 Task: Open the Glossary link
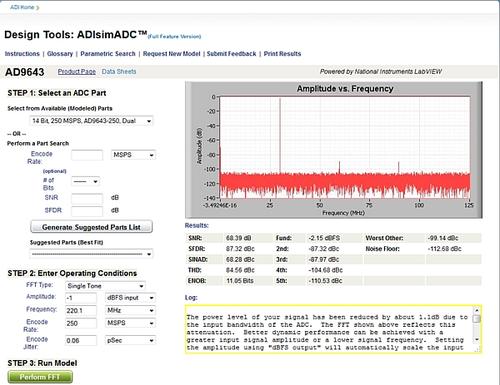[60, 54]
